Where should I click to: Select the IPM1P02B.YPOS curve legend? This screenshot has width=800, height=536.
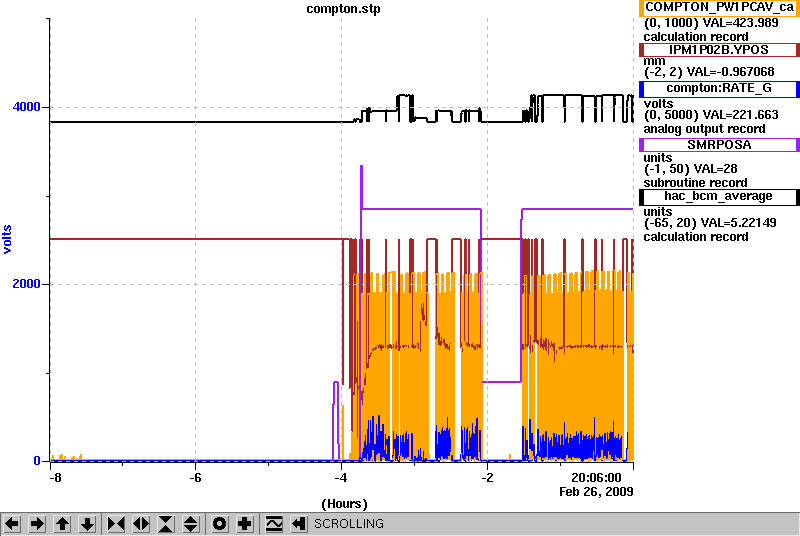[719, 50]
